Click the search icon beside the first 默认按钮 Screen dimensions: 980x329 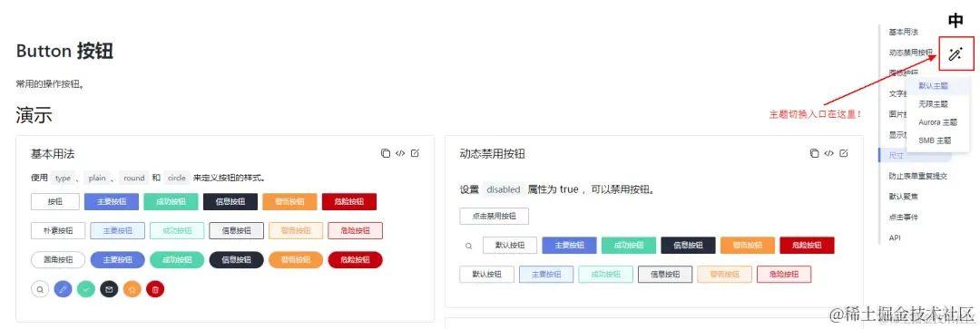469,246
